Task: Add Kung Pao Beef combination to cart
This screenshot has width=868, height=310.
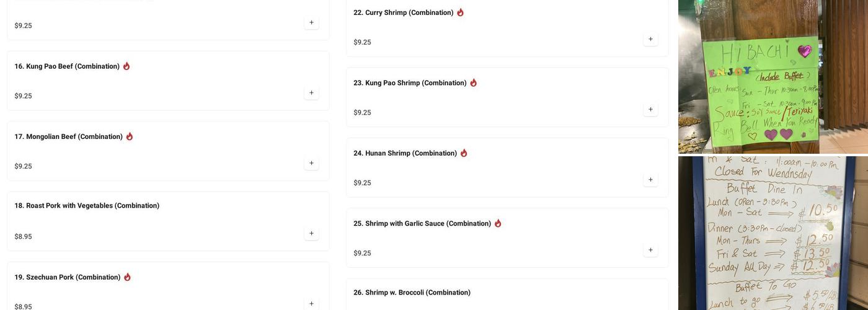Action: click(311, 93)
